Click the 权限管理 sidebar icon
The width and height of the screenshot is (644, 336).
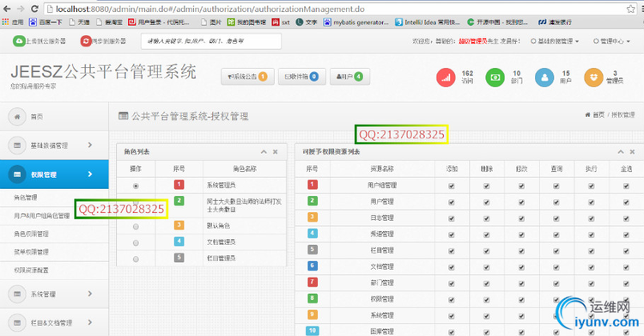(x=17, y=174)
